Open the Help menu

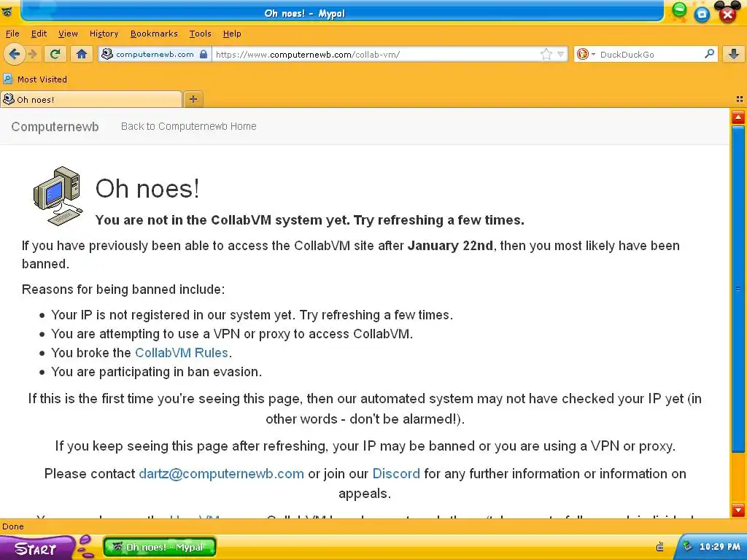[231, 34]
